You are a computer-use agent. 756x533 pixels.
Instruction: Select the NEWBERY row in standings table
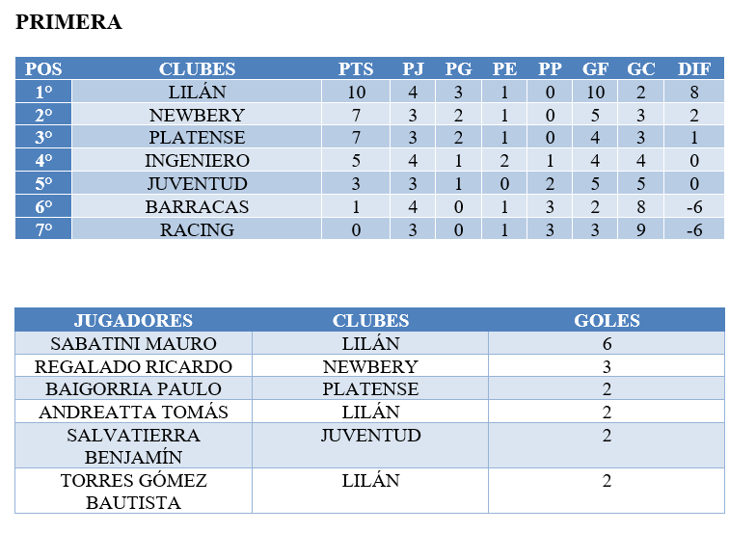click(x=370, y=115)
